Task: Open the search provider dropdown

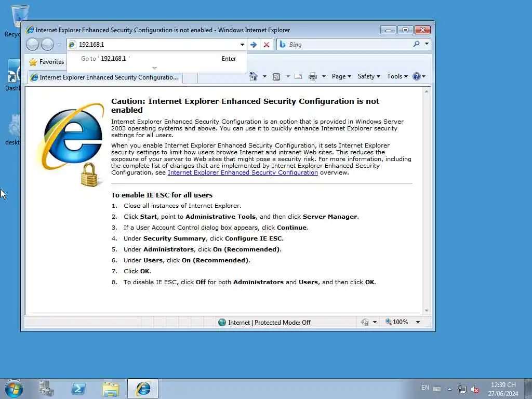Action: click(x=427, y=44)
